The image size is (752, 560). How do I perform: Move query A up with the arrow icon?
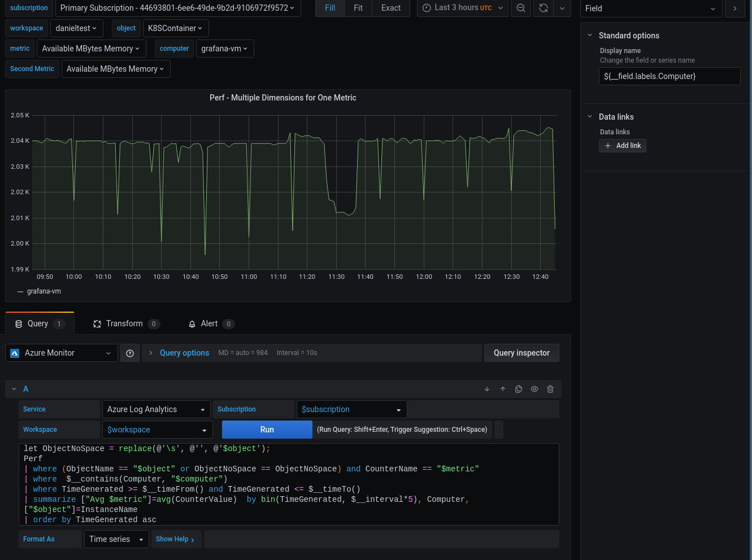[503, 389]
